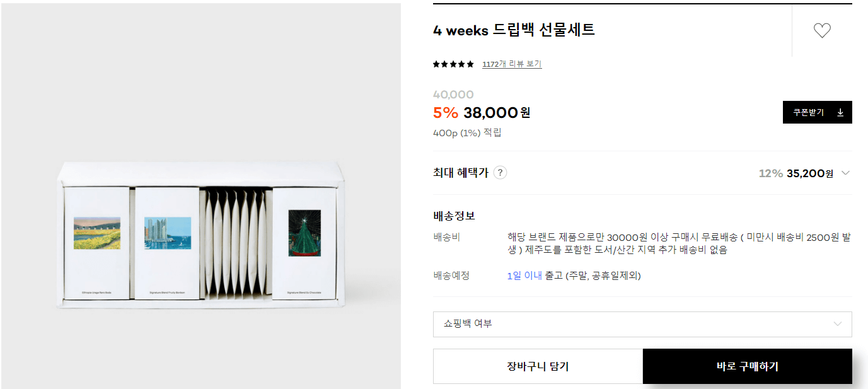The height and width of the screenshot is (389, 868).
Task: Click the question mark beside 최대 혜택가
Action: 500,172
